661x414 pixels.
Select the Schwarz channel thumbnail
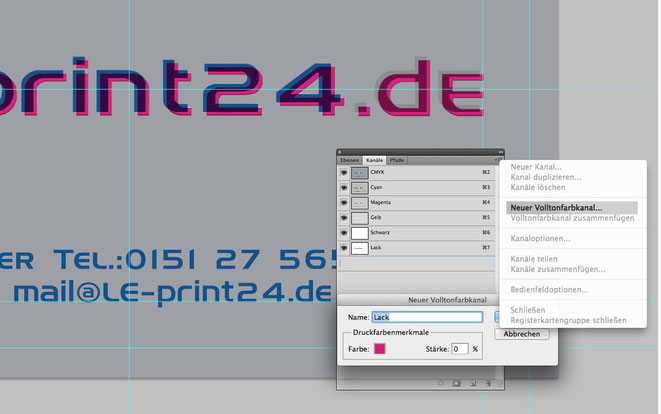point(360,233)
